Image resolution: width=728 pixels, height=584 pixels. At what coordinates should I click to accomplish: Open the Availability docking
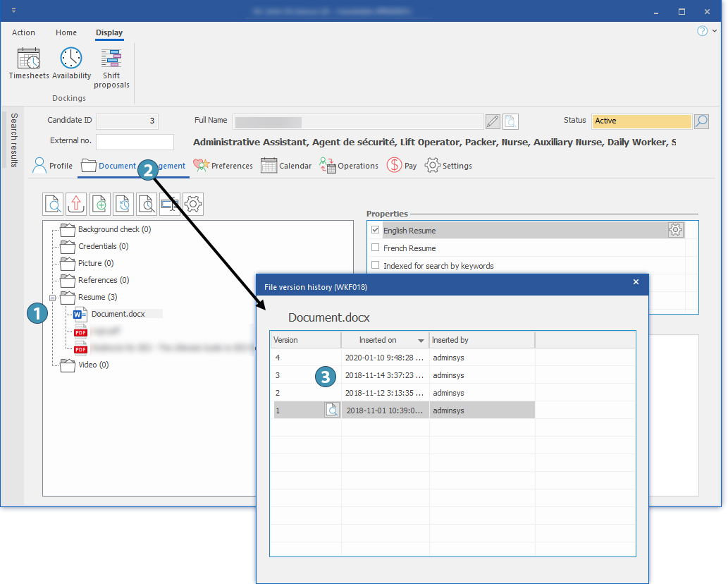coord(71,63)
